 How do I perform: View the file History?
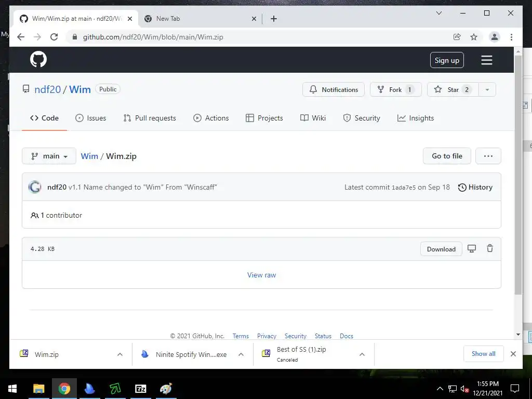click(x=475, y=187)
